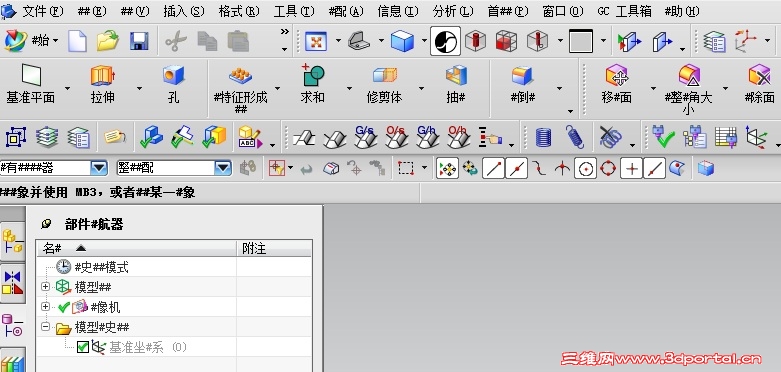Image resolution: width=781 pixels, height=372 pixels.
Task: Click the ABC text block icon
Action: pos(249,137)
